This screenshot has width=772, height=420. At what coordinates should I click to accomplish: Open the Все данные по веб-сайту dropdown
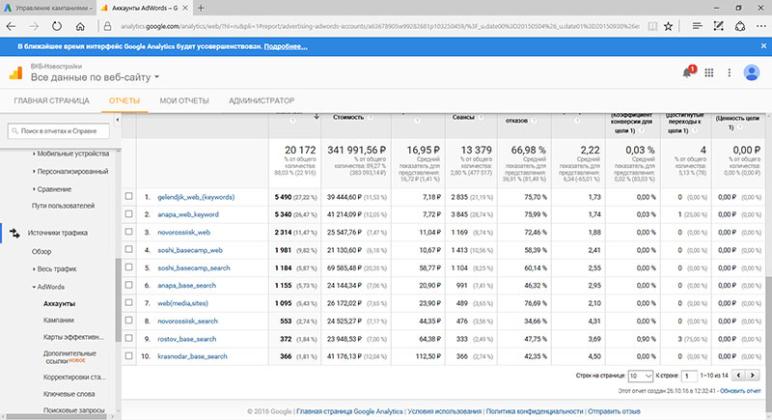pyautogui.click(x=95, y=77)
